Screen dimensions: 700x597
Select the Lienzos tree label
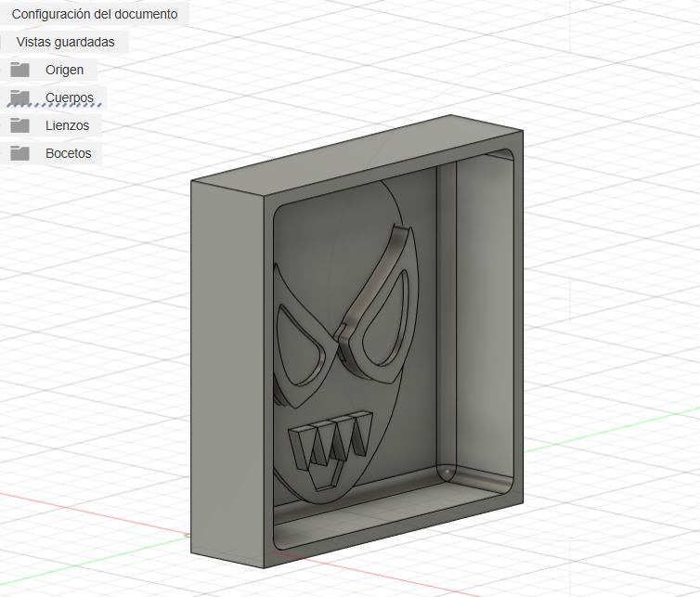pos(67,125)
